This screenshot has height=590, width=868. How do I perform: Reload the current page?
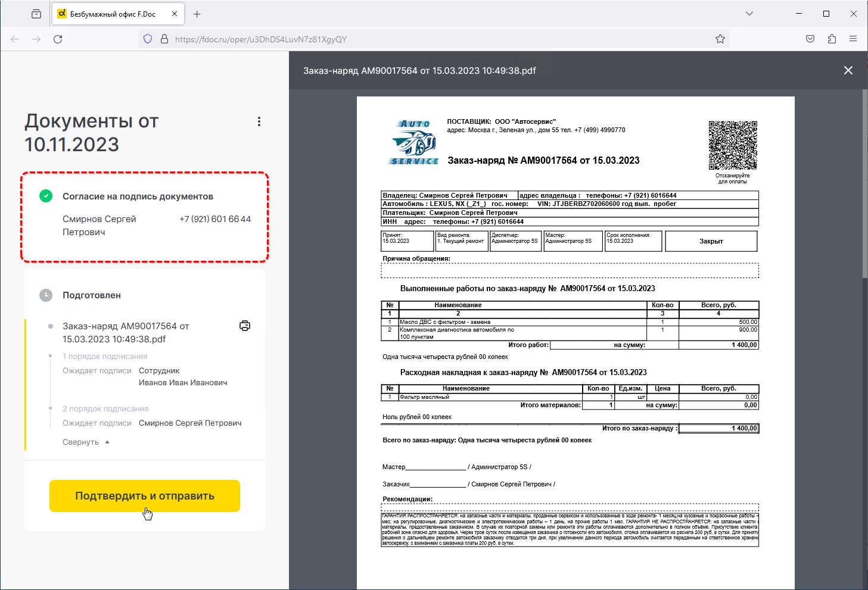58,39
